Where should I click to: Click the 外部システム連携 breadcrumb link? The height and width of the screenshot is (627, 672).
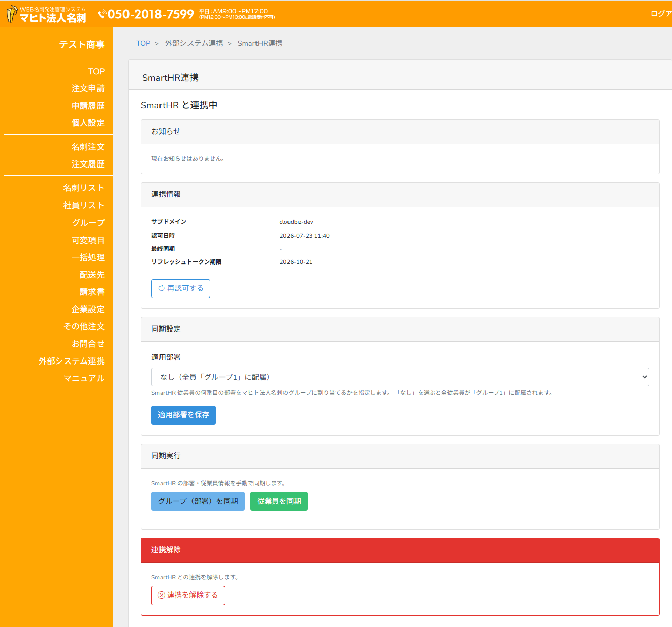194,43
